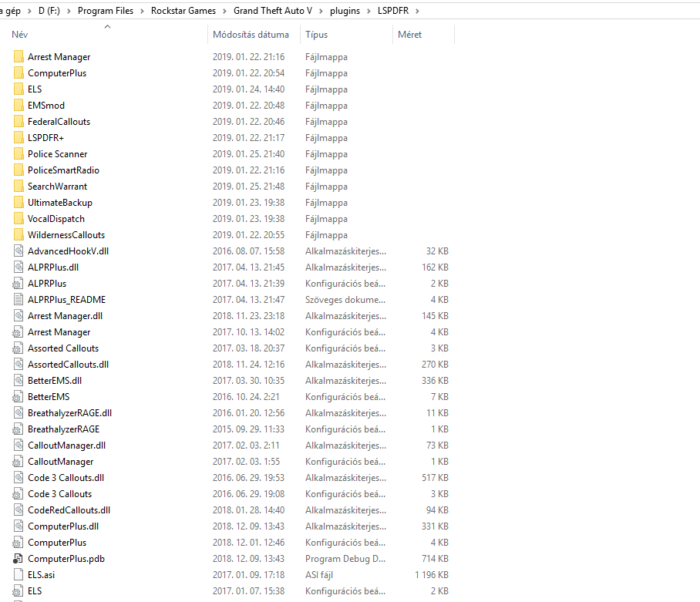The height and width of the screenshot is (602, 700).
Task: Select the Code 3 Callouts config name
Action: coord(59,493)
